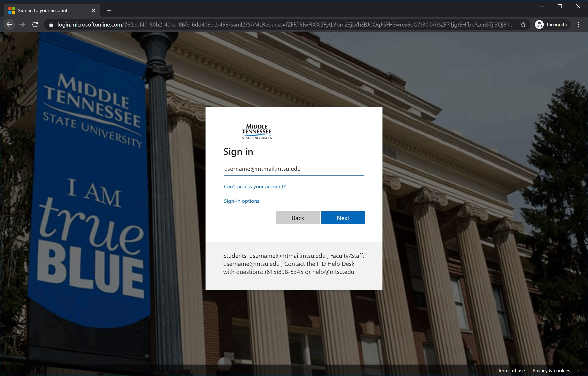Click the Back button
The height and width of the screenshot is (376, 588).
[298, 218]
